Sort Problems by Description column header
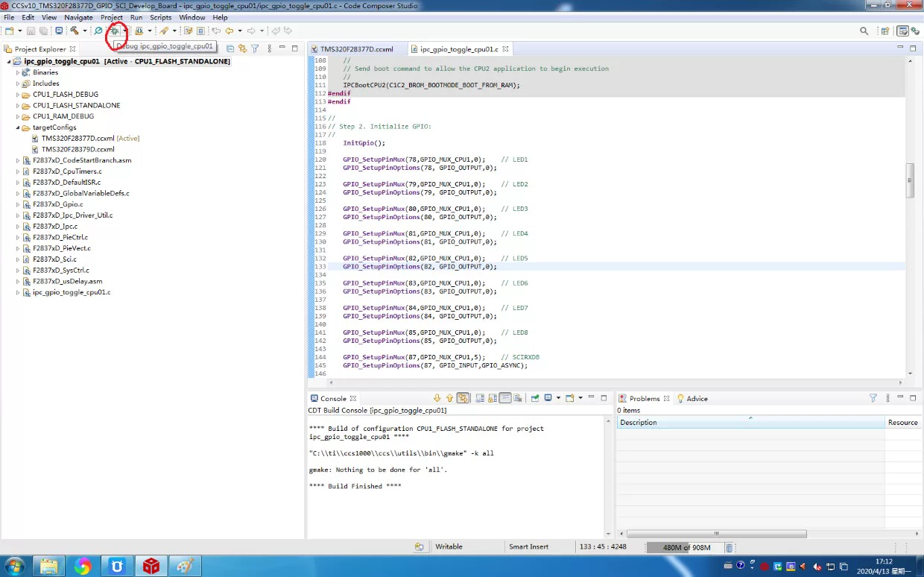 tap(750, 422)
